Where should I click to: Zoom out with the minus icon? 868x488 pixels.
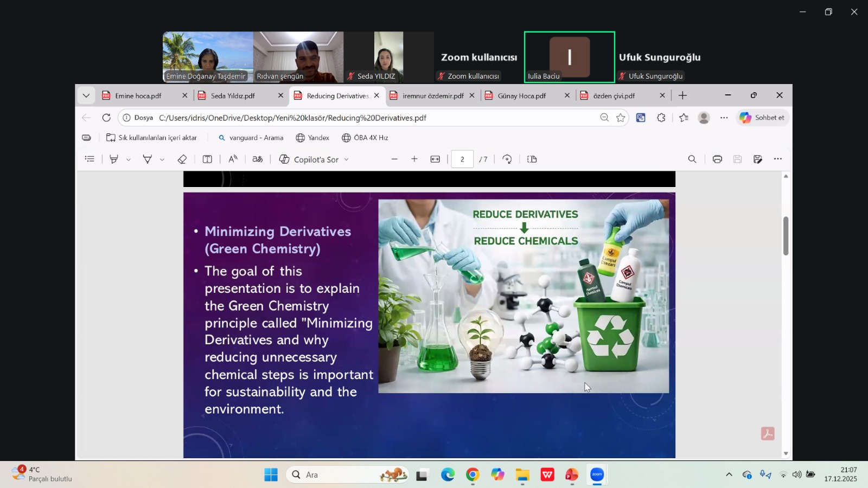[x=394, y=159]
